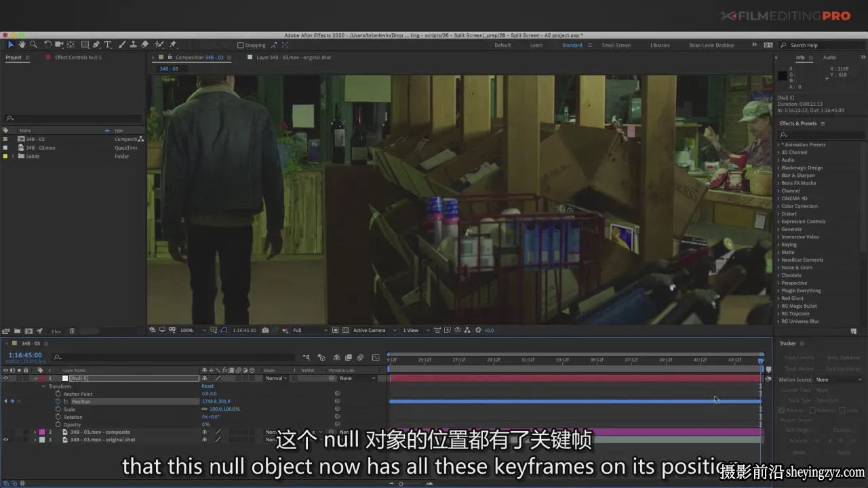Select the Brush tool
Viewport: 868px width, 488px height.
122,45
